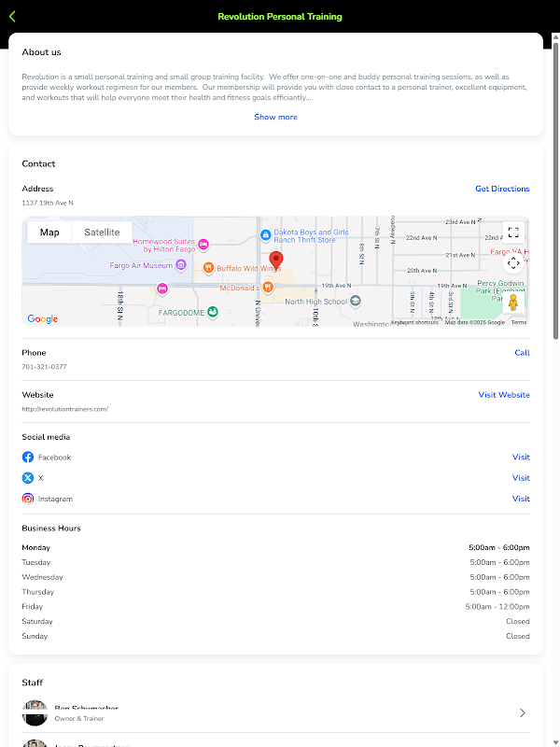Click the Dakota Boys and Girls Ranch marker

266,235
